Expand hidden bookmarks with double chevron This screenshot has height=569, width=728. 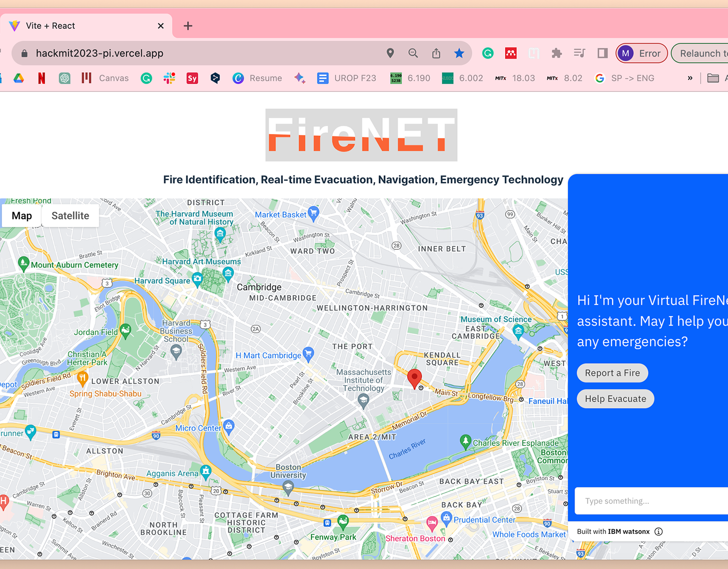(690, 78)
